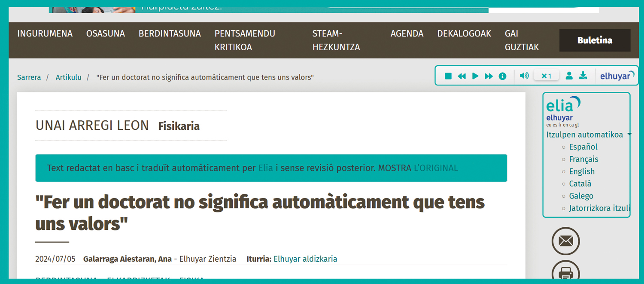Choose English as translation language
Screen dimensions: 644x284
[582, 171]
